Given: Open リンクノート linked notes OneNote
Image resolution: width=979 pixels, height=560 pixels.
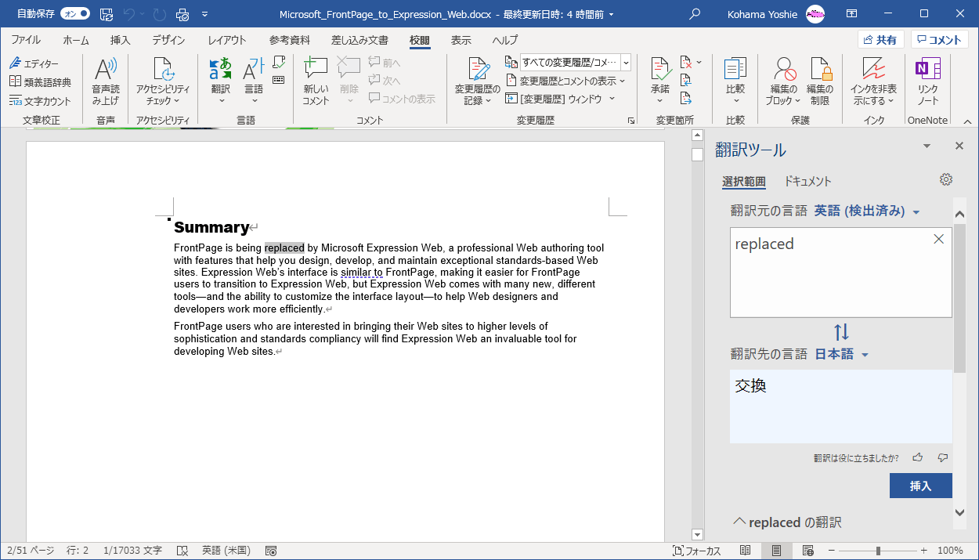Looking at the screenshot, I should [x=928, y=81].
